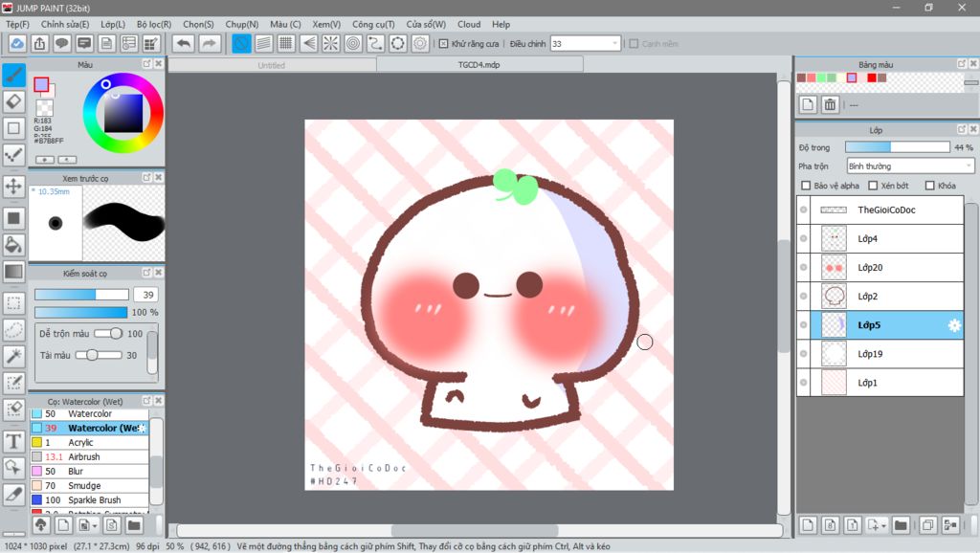Undock the Kiểm soát cọ panel
This screenshot has width=980, height=553.
146,273
